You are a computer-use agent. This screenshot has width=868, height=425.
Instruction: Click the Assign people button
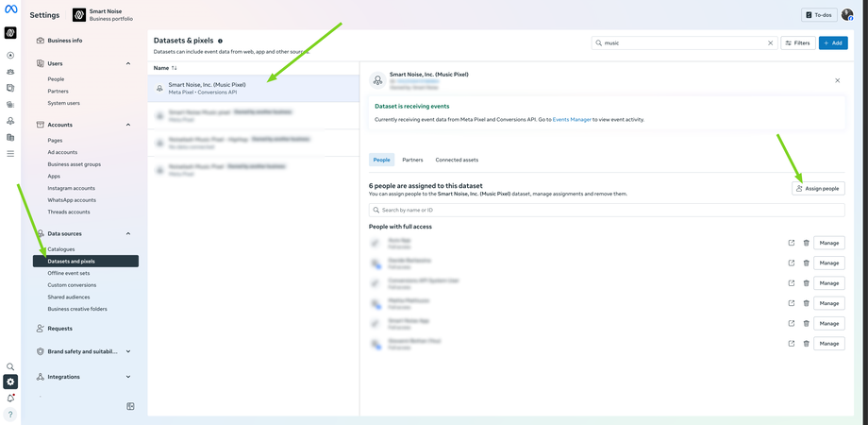pos(818,188)
